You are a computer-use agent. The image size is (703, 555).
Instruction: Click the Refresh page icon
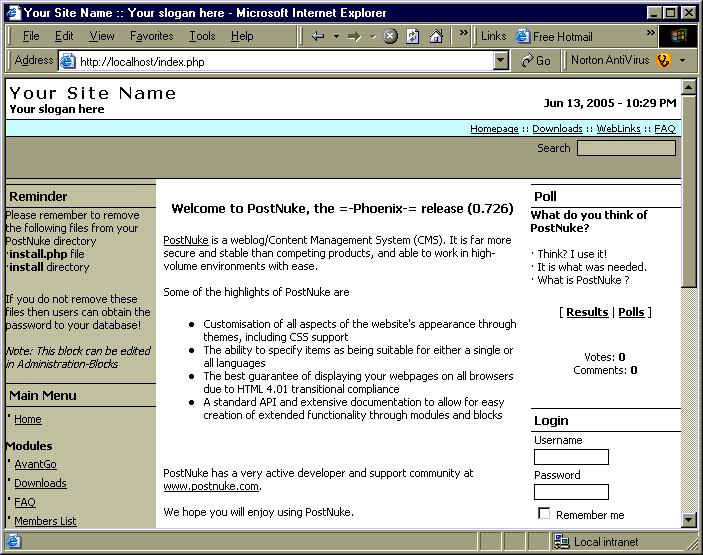(412, 36)
